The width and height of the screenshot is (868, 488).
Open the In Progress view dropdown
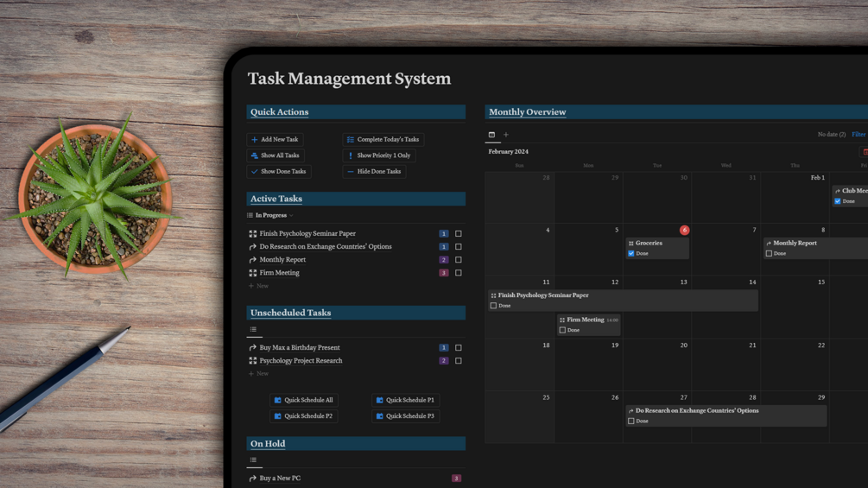tap(270, 215)
